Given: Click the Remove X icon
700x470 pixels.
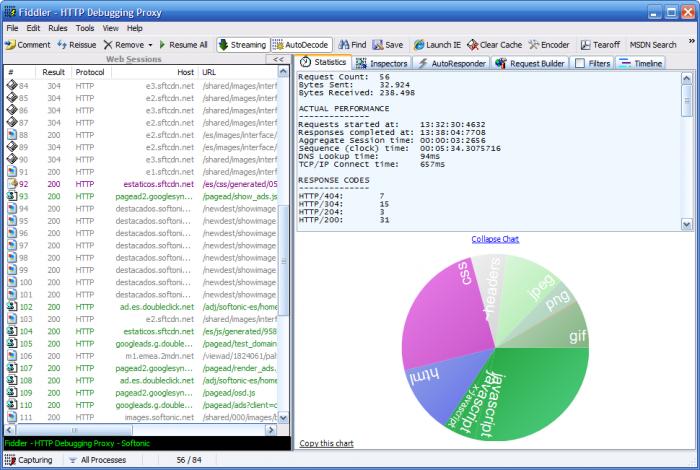Looking at the screenshot, I should (108, 45).
